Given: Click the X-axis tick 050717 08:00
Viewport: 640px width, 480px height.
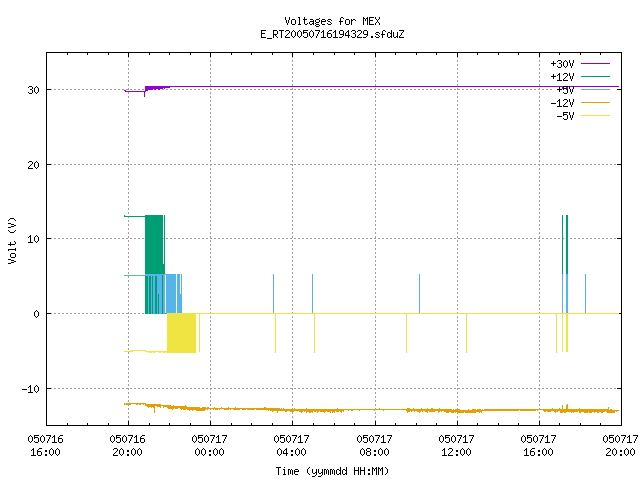Looking at the screenshot, I should [374, 446].
